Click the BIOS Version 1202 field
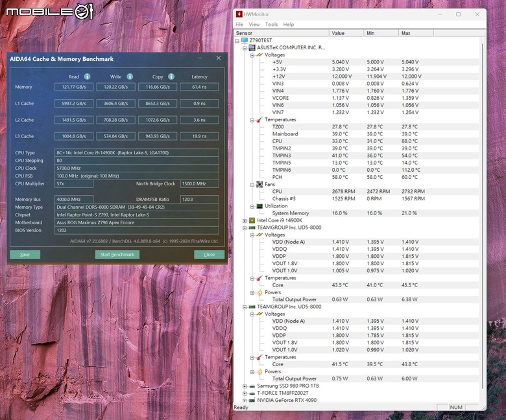Image resolution: width=506 pixels, height=420 pixels. coord(136,230)
